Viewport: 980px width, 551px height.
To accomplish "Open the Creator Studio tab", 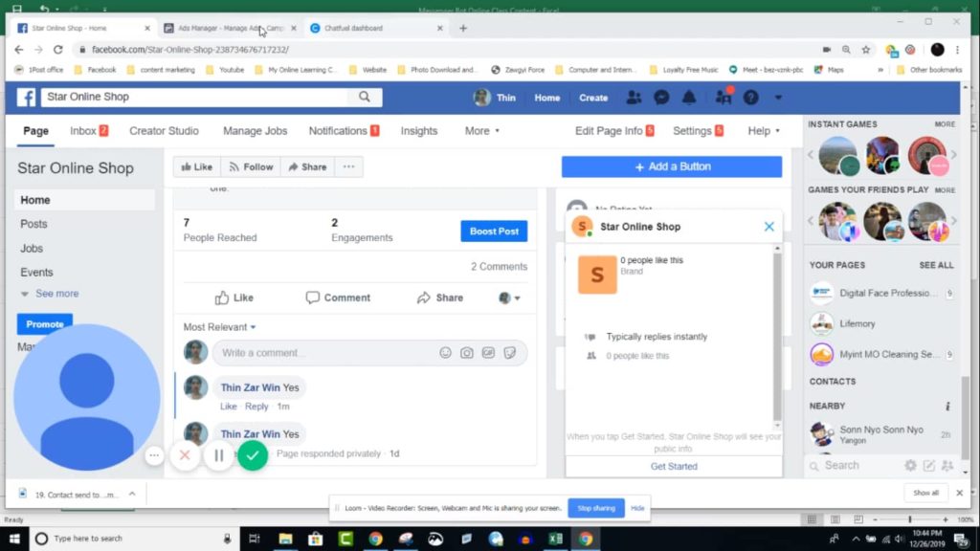I will (164, 130).
